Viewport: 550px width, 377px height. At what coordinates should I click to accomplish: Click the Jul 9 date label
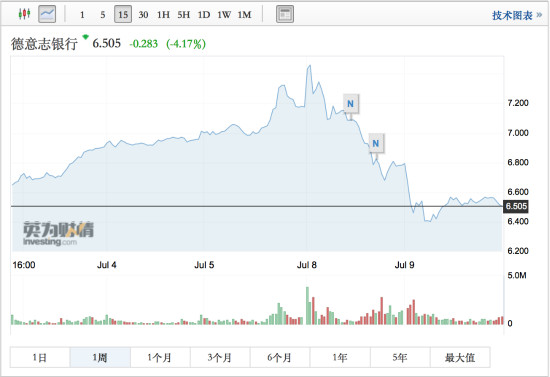pyautogui.click(x=404, y=265)
